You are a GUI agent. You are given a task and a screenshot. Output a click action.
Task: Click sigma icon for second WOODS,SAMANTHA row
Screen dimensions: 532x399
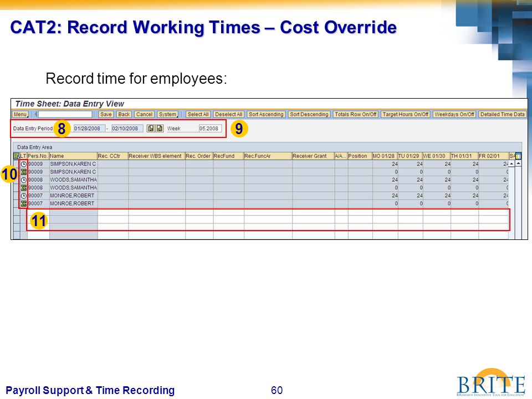[x=23, y=188]
